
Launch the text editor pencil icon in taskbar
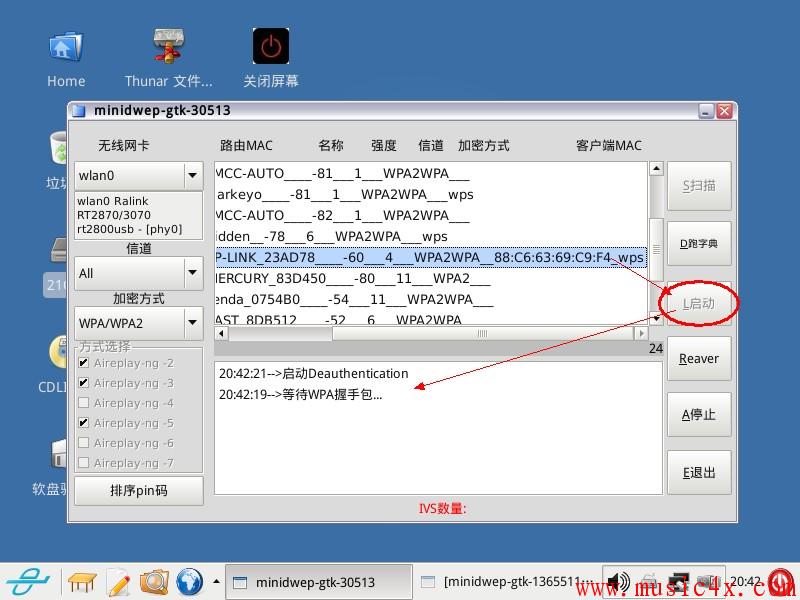click(118, 582)
